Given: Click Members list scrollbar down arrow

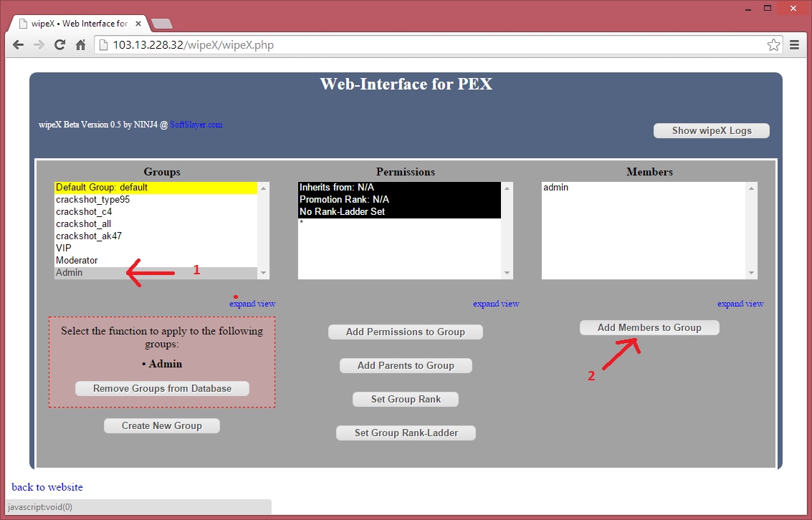Looking at the screenshot, I should coord(751,273).
